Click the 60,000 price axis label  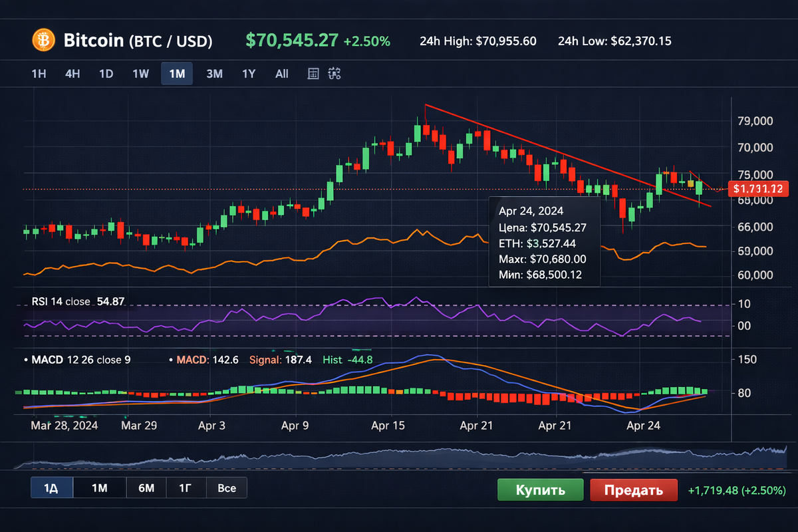coord(755,275)
